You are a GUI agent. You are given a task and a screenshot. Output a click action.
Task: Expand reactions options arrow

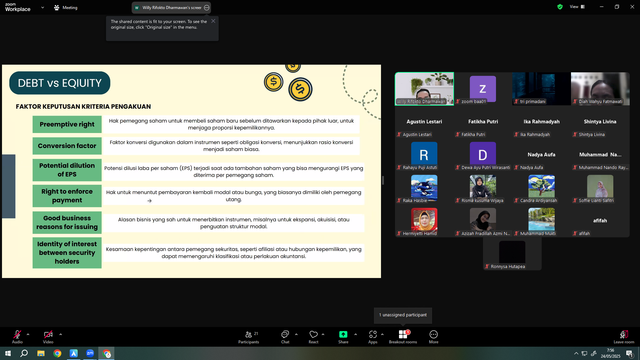click(x=323, y=334)
